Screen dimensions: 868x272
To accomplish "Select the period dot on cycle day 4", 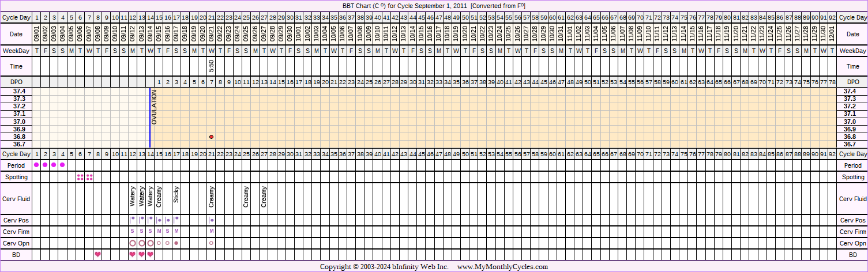I will tap(62, 165).
